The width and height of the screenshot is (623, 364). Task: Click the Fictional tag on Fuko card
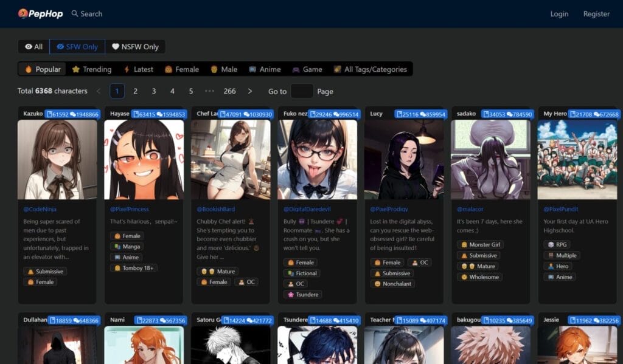click(x=302, y=273)
